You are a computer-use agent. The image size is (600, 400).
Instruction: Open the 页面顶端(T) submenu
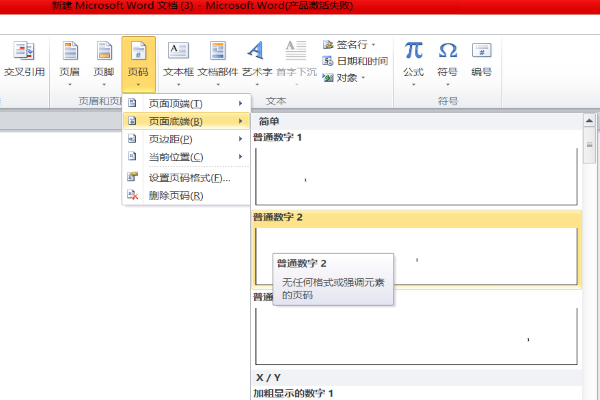point(187,103)
